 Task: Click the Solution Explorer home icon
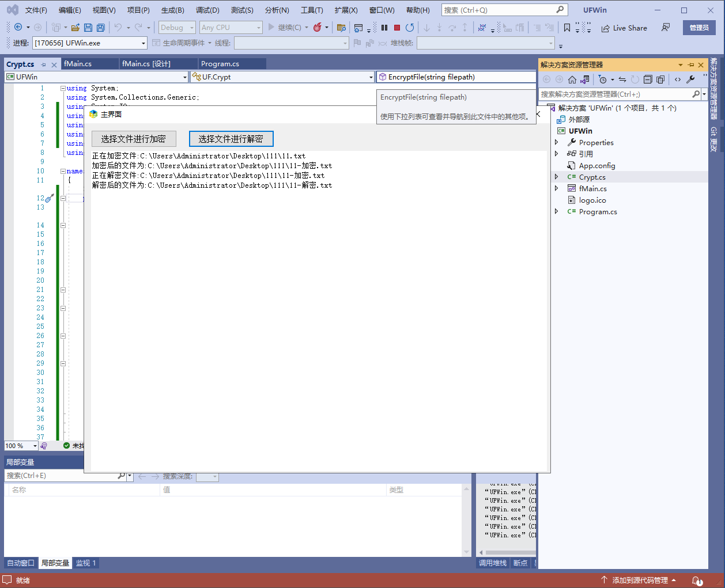pyautogui.click(x=572, y=79)
